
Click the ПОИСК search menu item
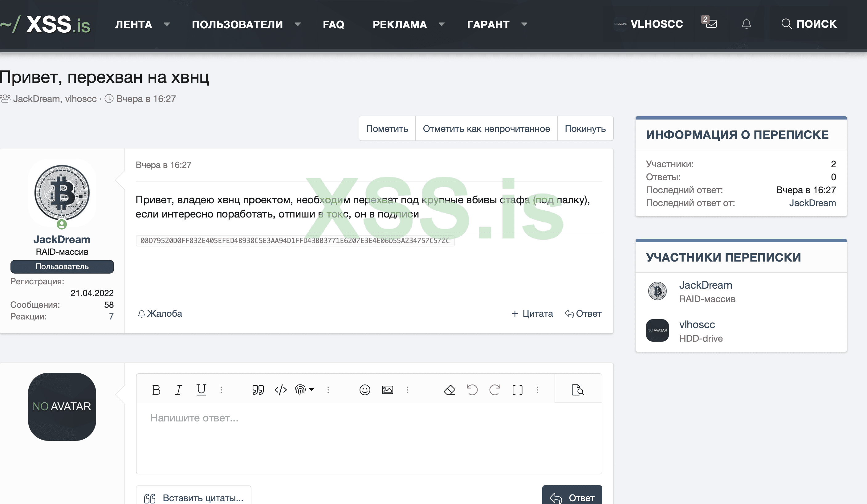coord(808,24)
